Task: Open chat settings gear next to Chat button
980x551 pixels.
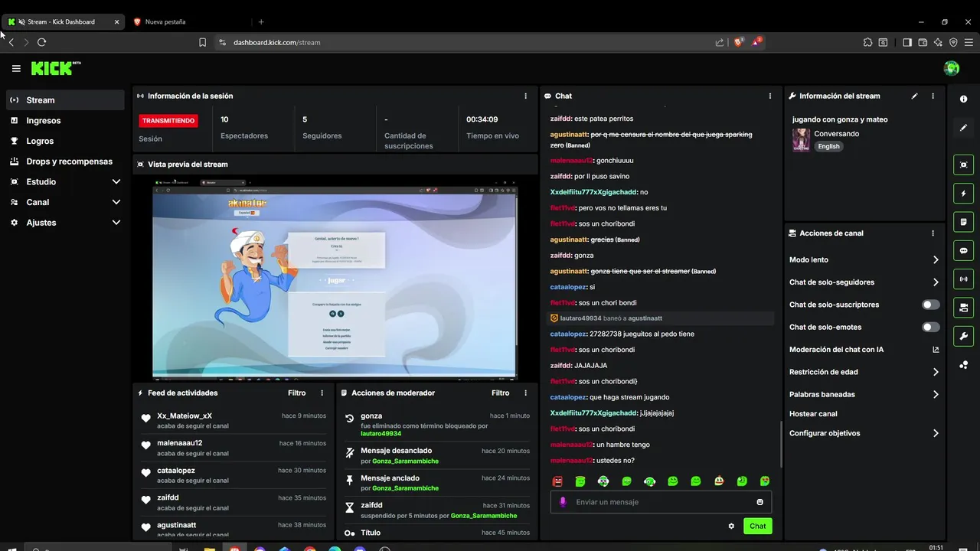Action: [731, 526]
